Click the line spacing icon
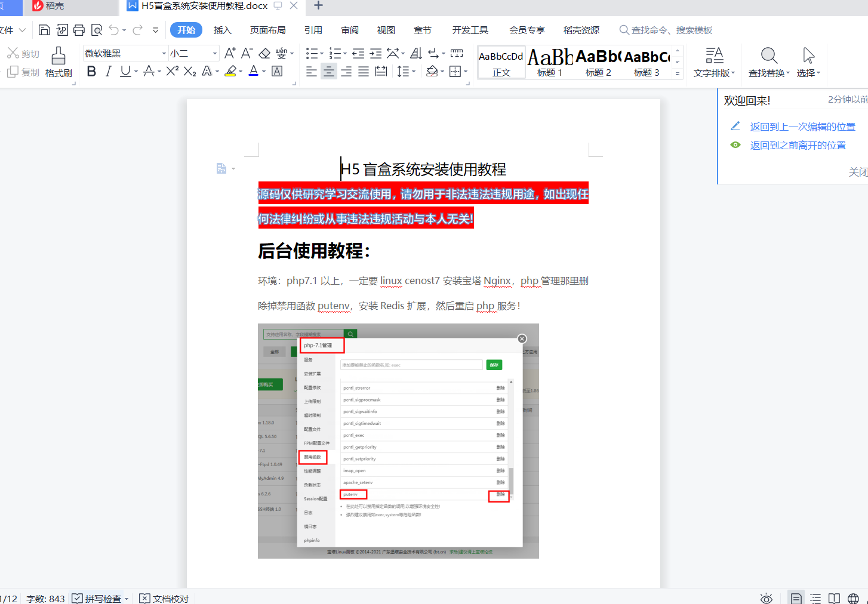The height and width of the screenshot is (604, 868). click(404, 71)
